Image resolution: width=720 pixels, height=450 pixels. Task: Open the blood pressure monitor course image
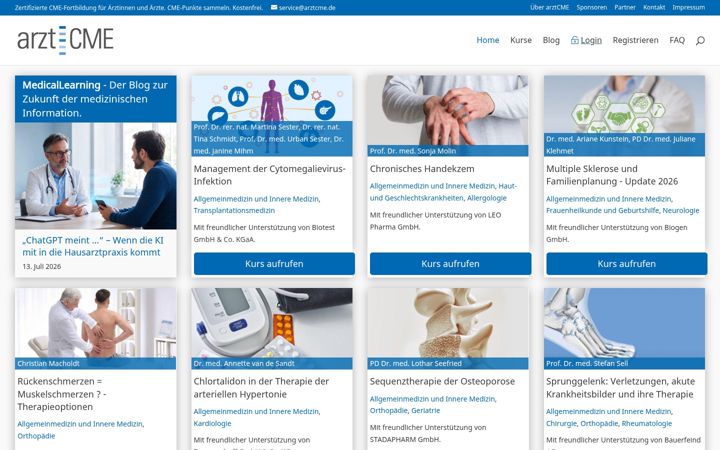coord(272,323)
